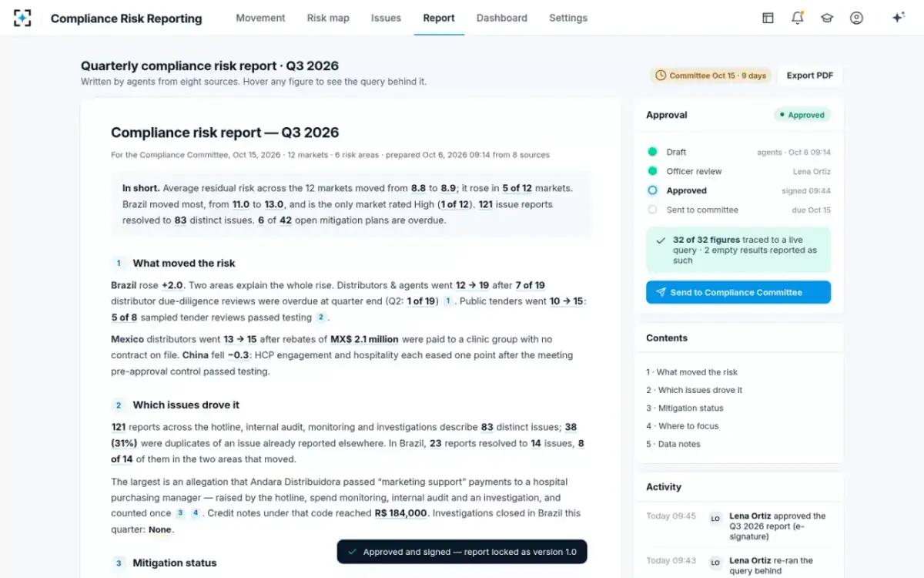Click Lena Ortiz LO avatar at 09:45

[715, 519]
